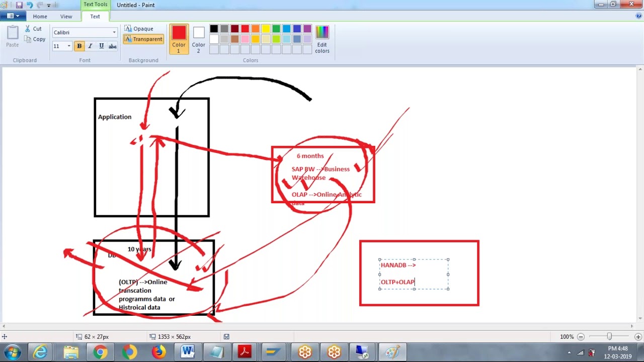Viewport: 644px width, 362px height.
Task: Cut the selected text
Action: 33,29
